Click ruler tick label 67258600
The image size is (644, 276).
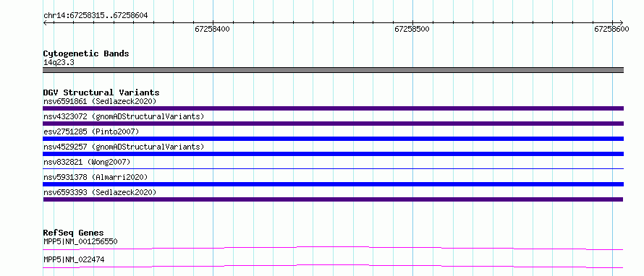(611, 29)
